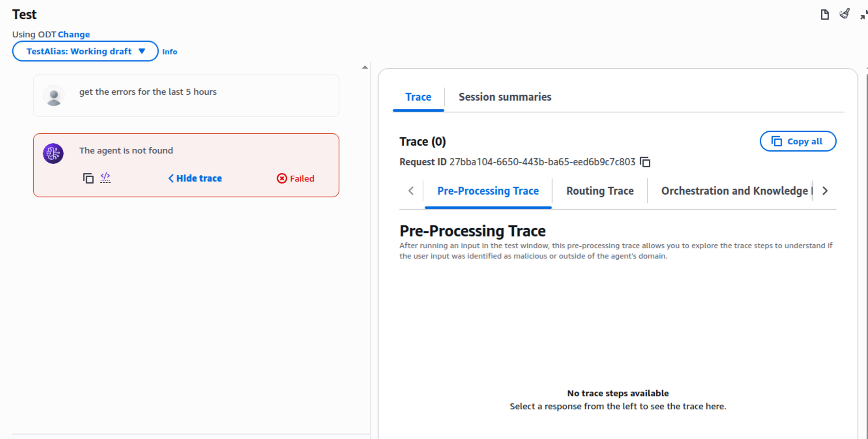This screenshot has height=439, width=868.
Task: Open the TestAlias: Working draft dropdown
Action: [85, 51]
